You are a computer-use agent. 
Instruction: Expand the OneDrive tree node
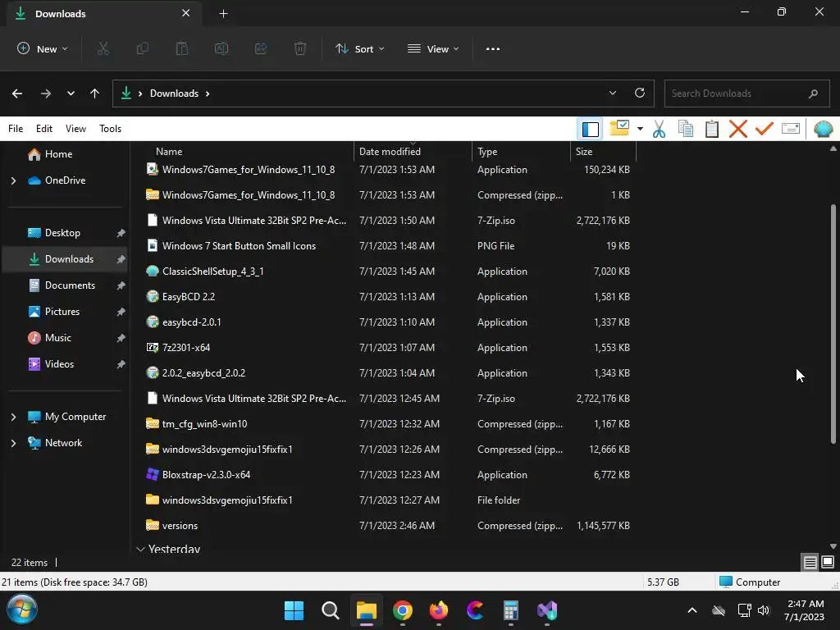click(x=13, y=180)
